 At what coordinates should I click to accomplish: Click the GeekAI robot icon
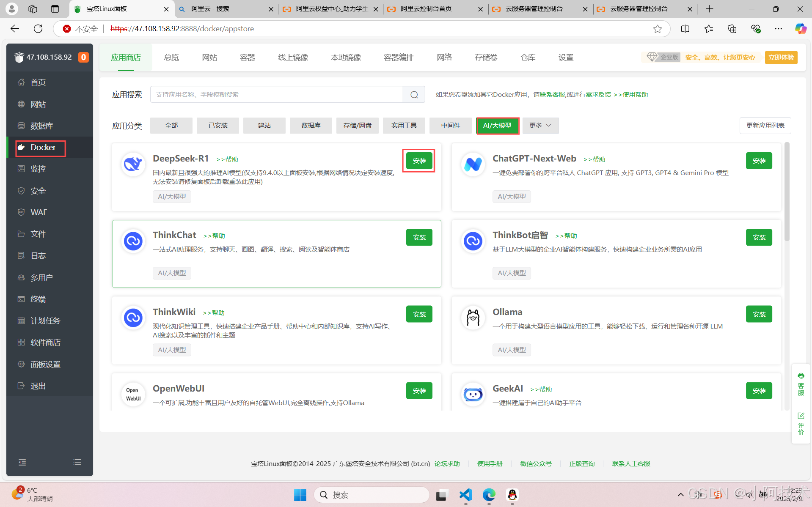point(473,394)
